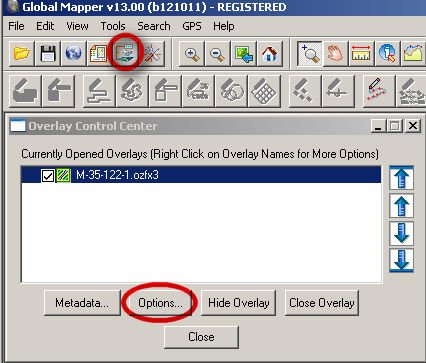This screenshot has height=363, width=426.
Task: Click the digitizer create area pencil icon
Action: tap(25, 91)
